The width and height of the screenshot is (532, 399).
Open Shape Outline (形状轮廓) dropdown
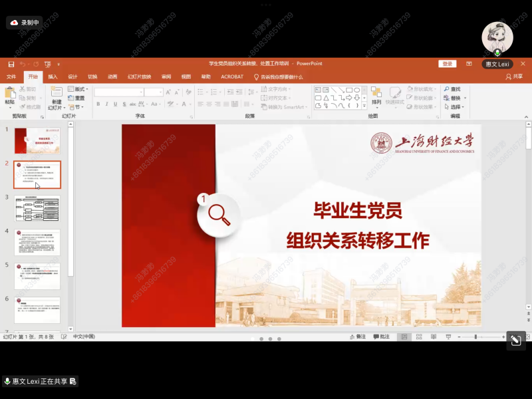click(422, 98)
